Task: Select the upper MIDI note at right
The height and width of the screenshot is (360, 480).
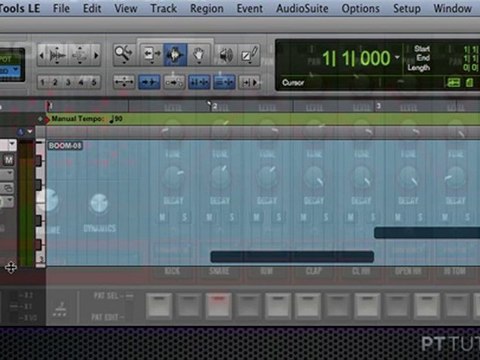Action: coord(427,233)
